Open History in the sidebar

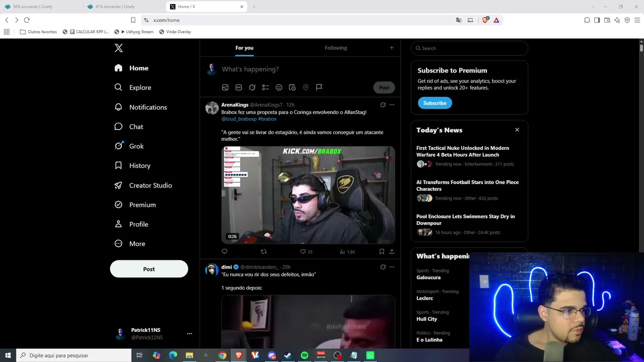pyautogui.click(x=132, y=165)
